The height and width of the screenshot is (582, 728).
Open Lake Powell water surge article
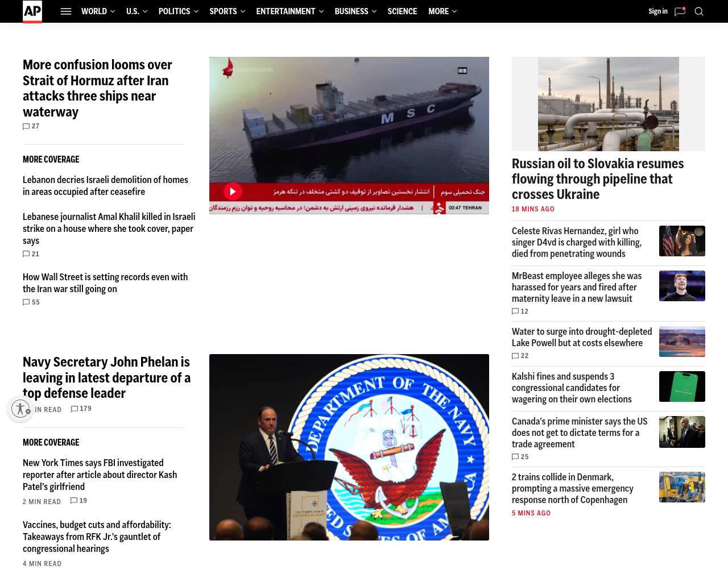pyautogui.click(x=582, y=337)
